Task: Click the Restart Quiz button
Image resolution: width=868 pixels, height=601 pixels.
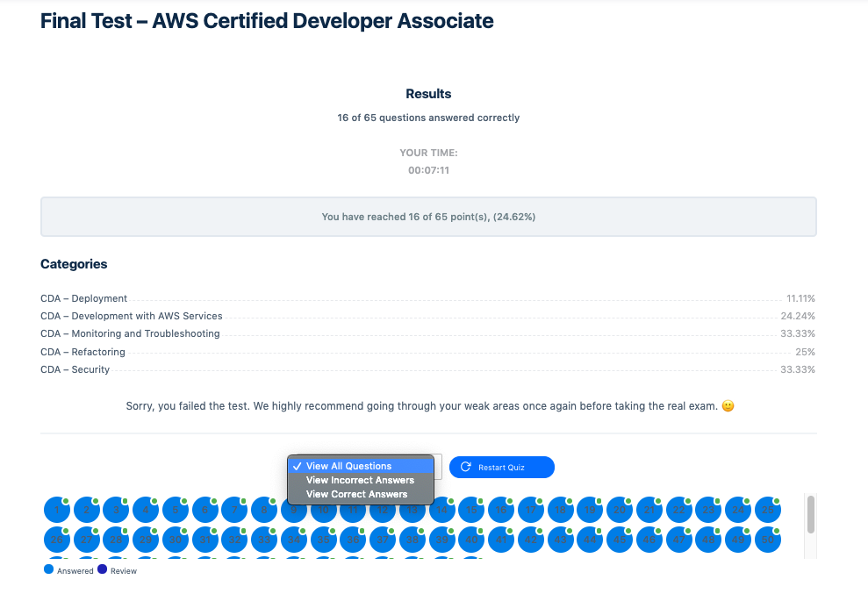Action: click(501, 468)
